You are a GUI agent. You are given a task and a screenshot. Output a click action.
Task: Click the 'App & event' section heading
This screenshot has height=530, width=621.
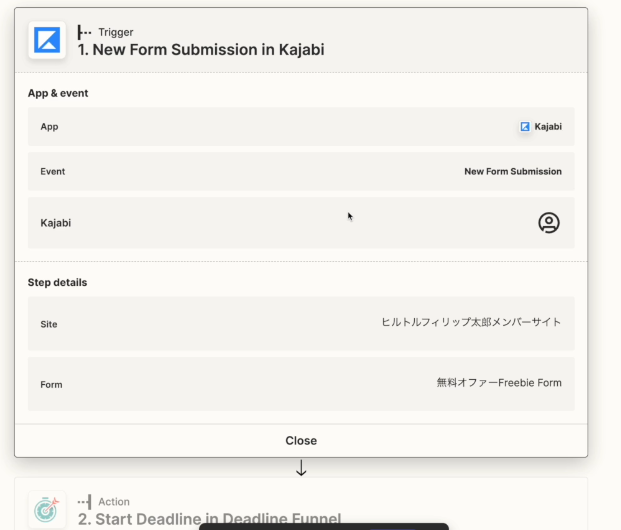[58, 93]
